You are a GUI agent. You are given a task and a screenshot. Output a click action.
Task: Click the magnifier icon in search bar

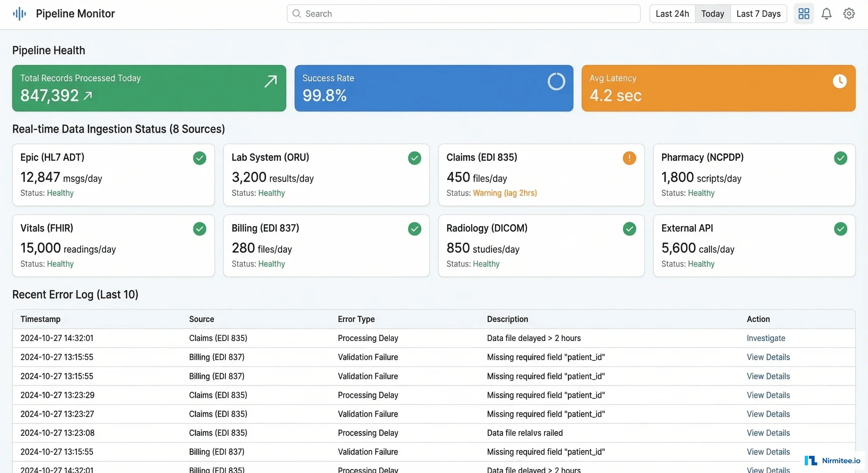tap(297, 14)
